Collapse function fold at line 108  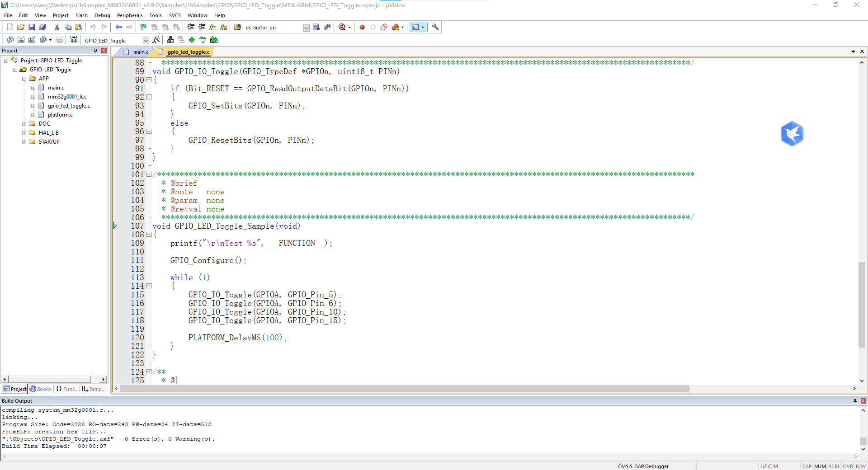point(149,235)
